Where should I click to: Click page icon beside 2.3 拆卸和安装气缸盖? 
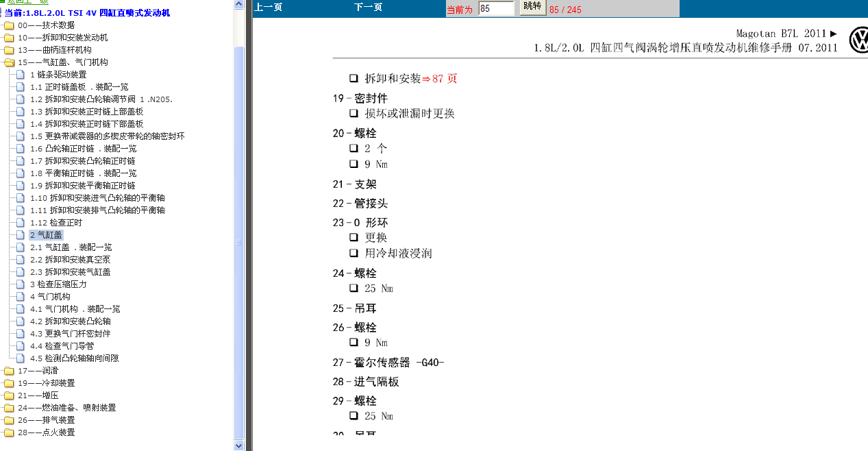pyautogui.click(x=21, y=272)
